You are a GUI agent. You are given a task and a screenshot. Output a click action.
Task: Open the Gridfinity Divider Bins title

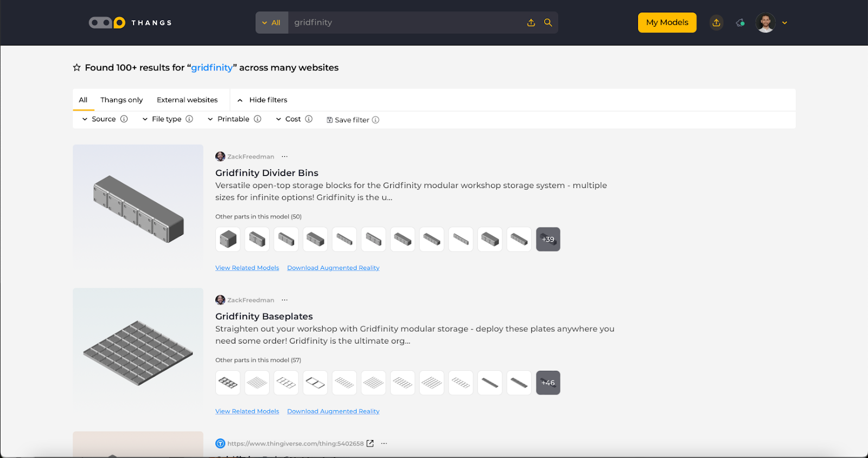coord(267,173)
